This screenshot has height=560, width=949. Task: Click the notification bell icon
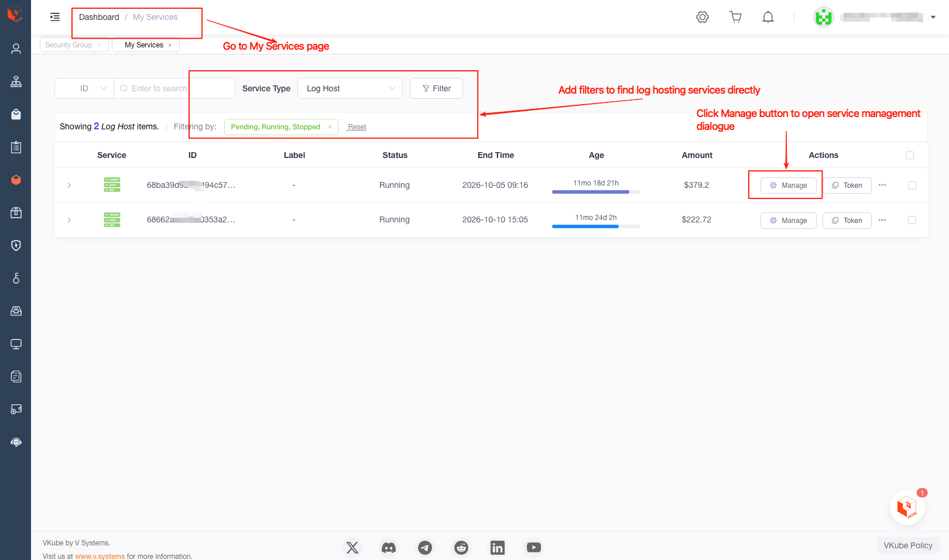pos(768,17)
